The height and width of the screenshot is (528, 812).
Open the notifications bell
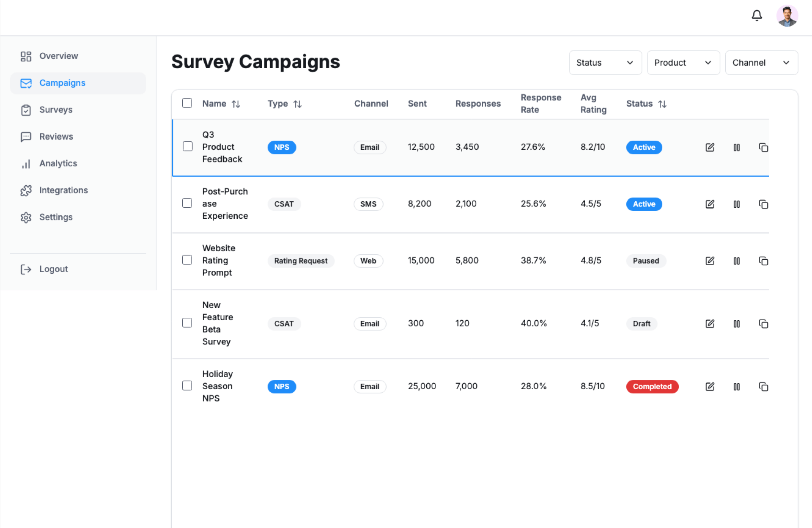757,16
